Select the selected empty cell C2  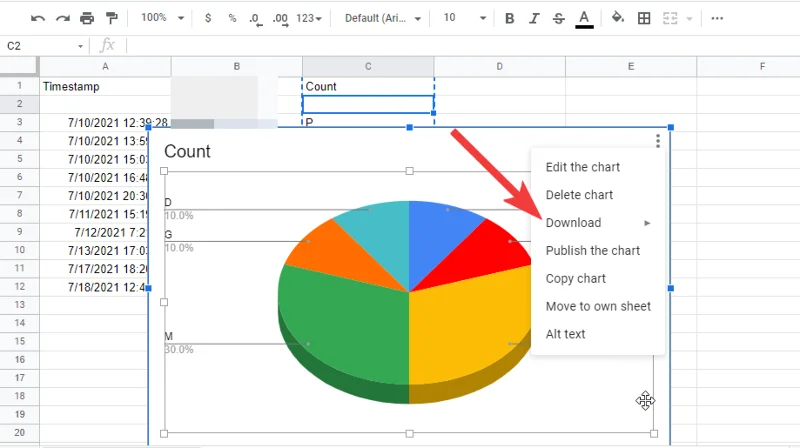click(x=368, y=104)
